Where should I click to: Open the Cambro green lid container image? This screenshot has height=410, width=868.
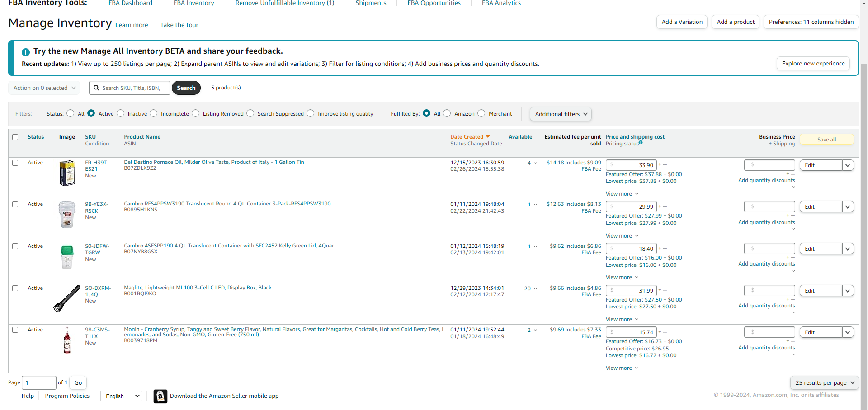(x=67, y=256)
